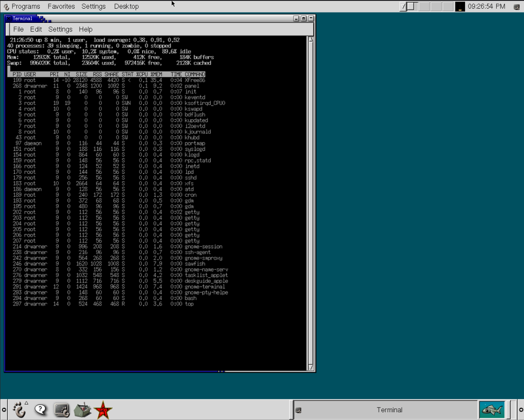This screenshot has height=420, width=524.
Task: Click the red star launcher icon
Action: 103,410
